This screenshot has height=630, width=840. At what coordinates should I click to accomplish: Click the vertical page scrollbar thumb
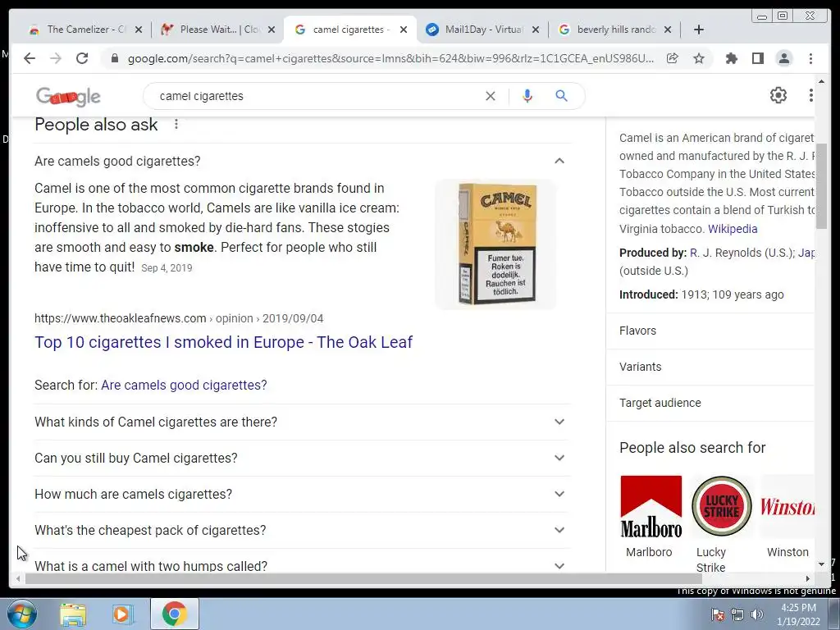[x=821, y=186]
